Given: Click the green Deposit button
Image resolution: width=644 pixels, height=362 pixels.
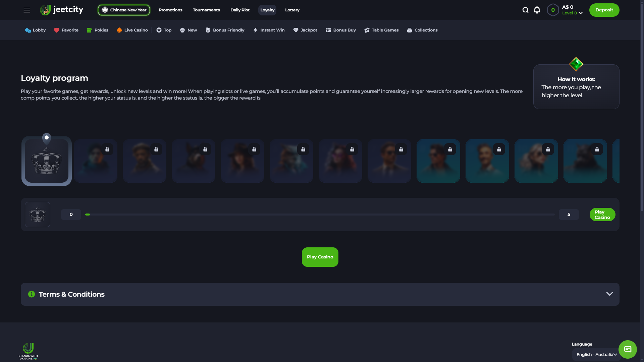Looking at the screenshot, I should pos(604,10).
